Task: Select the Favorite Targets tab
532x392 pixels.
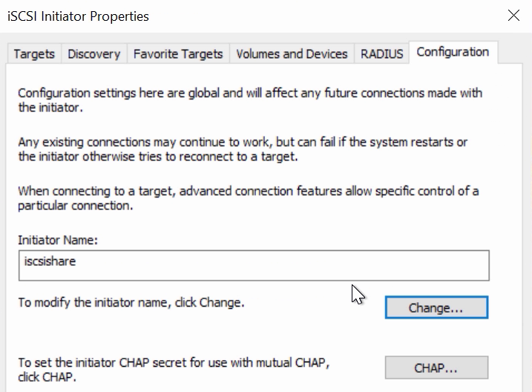Action: [178, 53]
